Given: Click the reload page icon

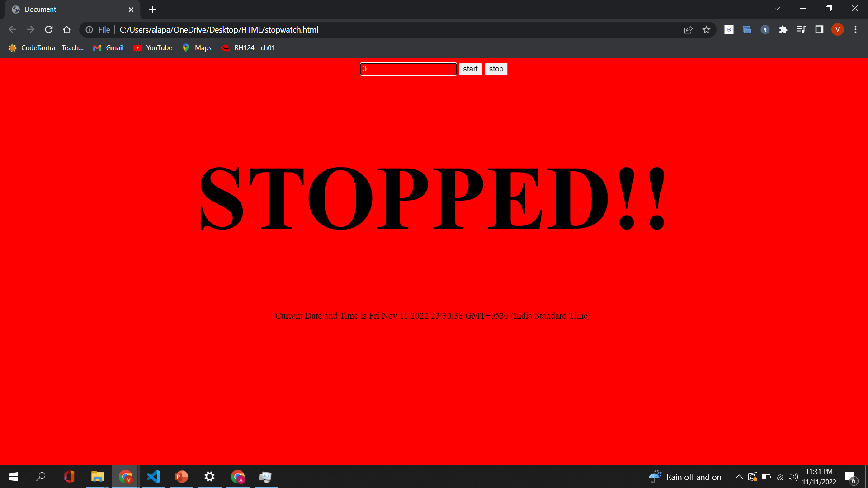Looking at the screenshot, I should click(49, 30).
